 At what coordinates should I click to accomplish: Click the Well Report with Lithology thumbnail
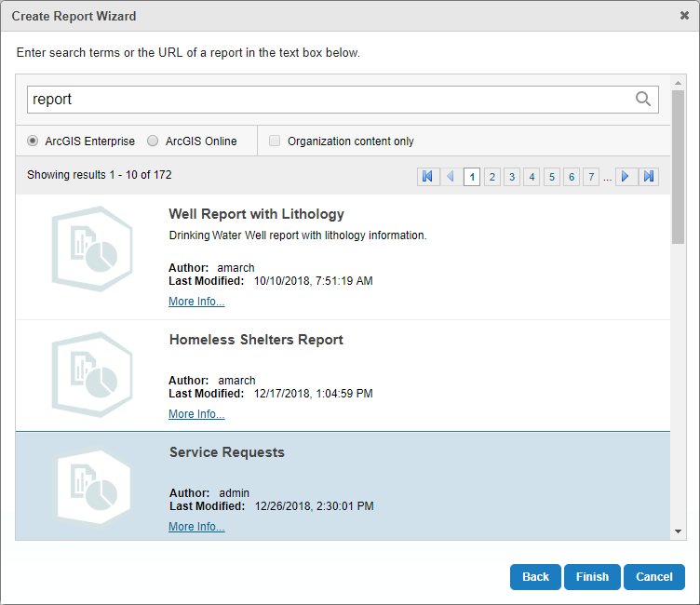tap(84, 255)
